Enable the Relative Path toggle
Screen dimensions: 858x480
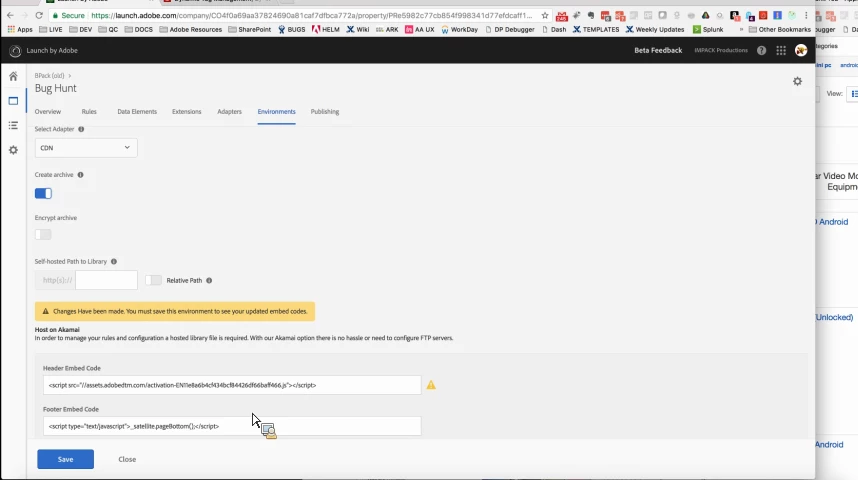(153, 280)
